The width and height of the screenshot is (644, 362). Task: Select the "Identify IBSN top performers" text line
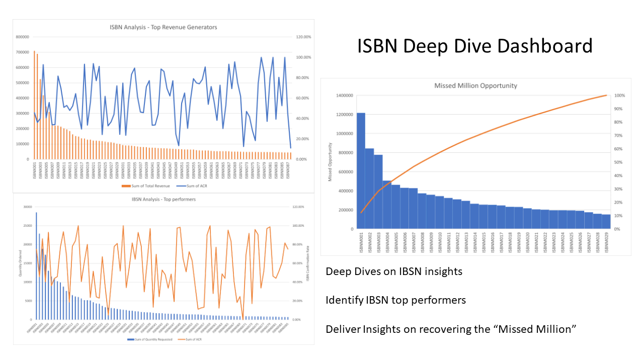[395, 300]
